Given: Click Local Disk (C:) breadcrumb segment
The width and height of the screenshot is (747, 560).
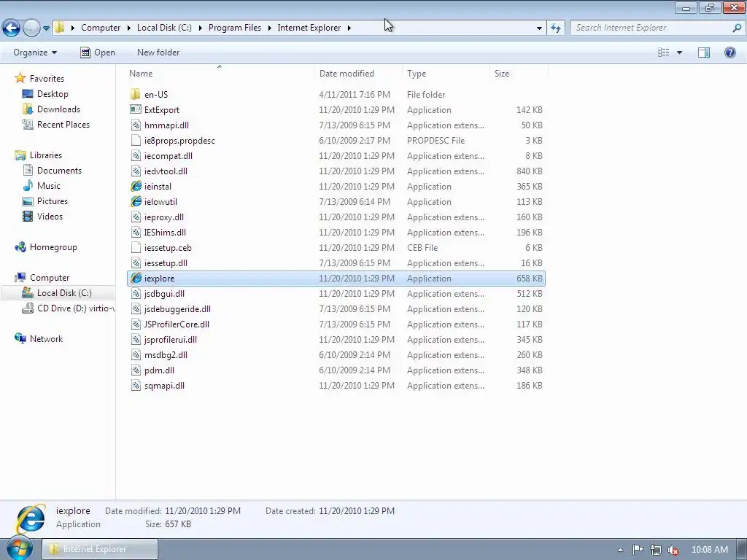Looking at the screenshot, I should (164, 28).
